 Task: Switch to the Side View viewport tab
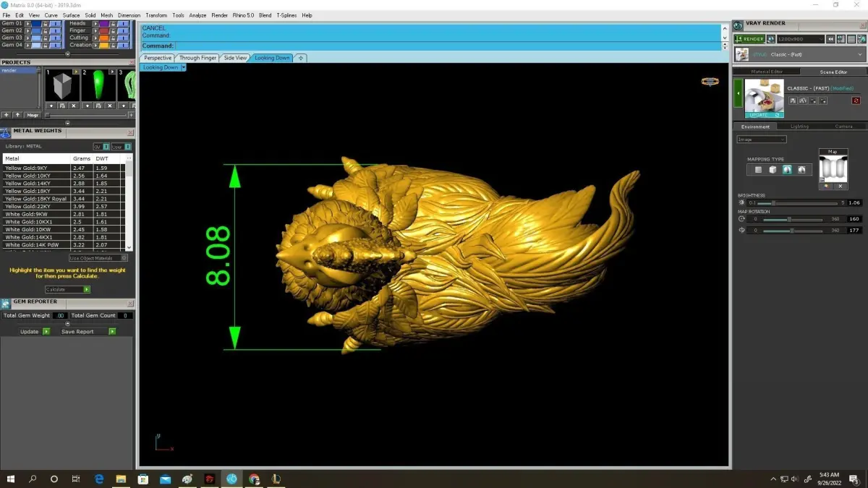235,58
